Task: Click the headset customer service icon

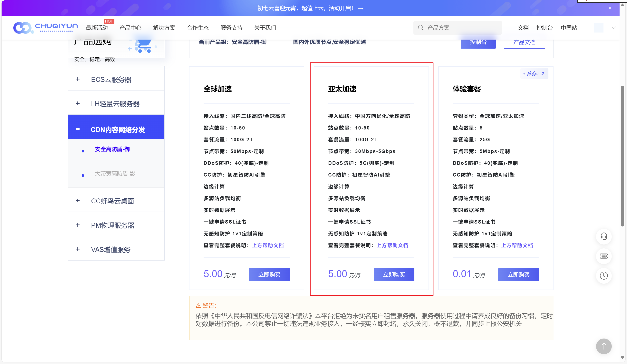Action: pos(604,236)
